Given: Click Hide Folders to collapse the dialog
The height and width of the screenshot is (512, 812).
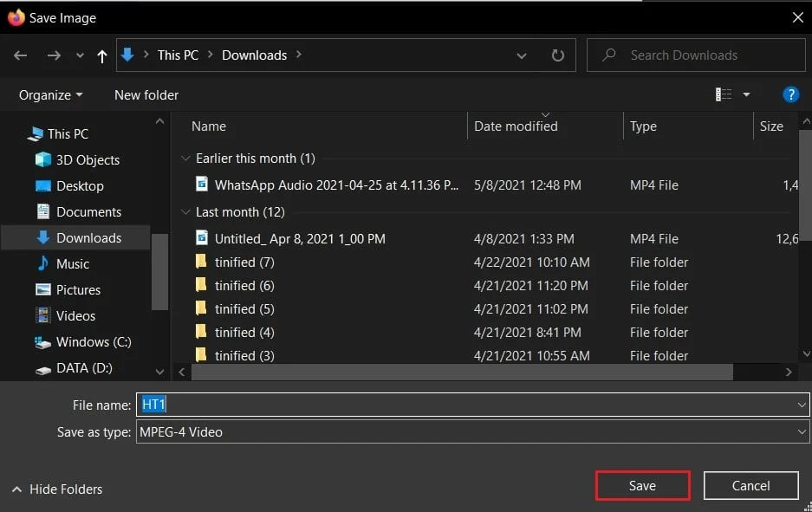Looking at the screenshot, I should pos(56,489).
